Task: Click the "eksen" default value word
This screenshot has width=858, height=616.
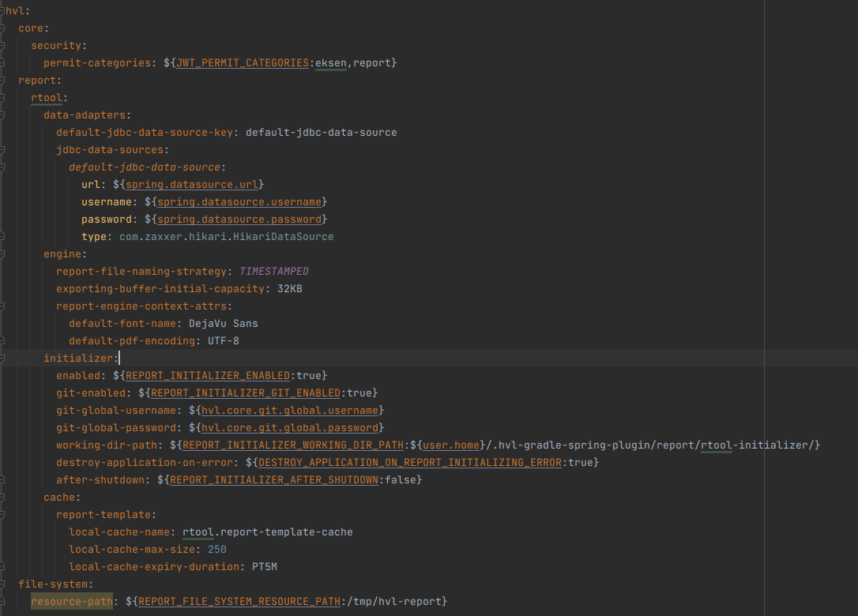Action: click(x=331, y=63)
